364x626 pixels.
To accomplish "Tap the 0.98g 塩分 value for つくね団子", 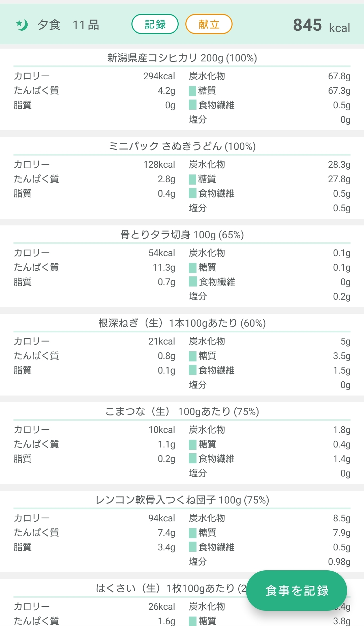I will 339,562.
